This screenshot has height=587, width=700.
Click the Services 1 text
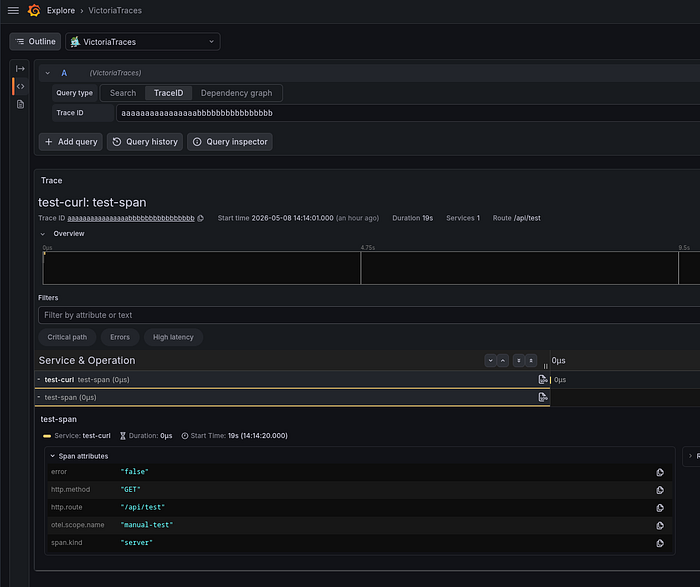(463, 218)
